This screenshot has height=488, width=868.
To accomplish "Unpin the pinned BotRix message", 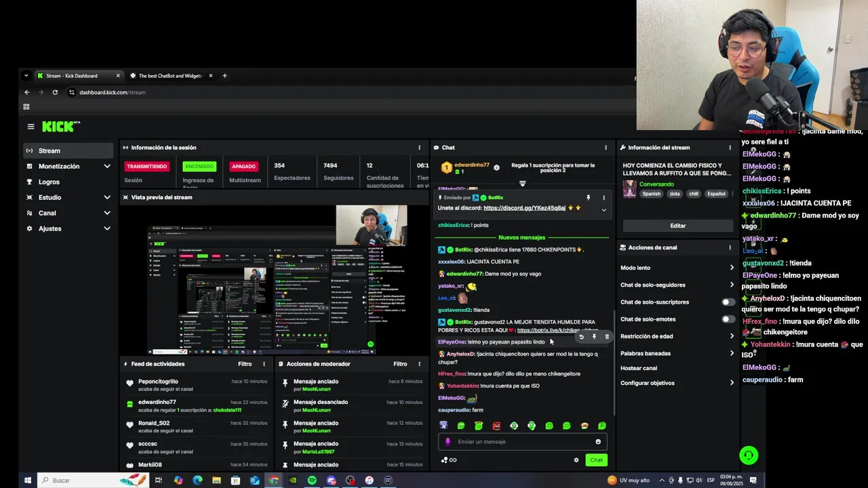I will point(588,198).
